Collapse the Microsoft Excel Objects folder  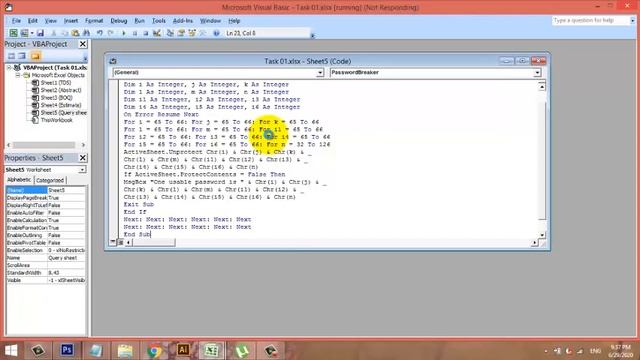(18, 75)
